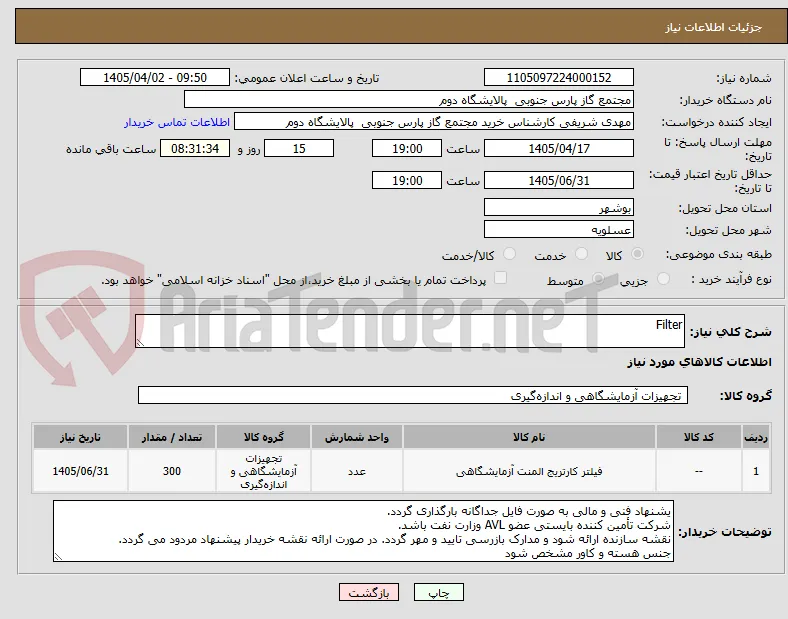Click the Filter description text area
The height and width of the screenshot is (619, 788).
click(x=410, y=331)
